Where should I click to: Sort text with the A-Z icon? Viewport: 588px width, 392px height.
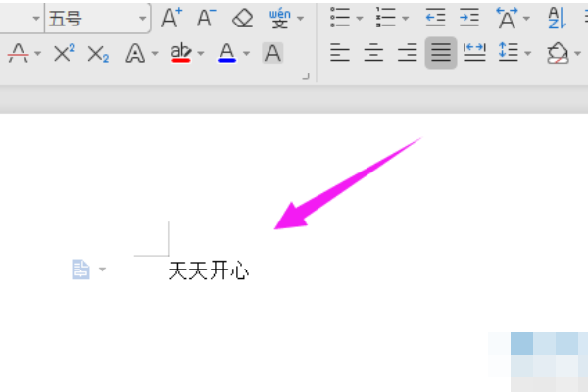[x=557, y=18]
